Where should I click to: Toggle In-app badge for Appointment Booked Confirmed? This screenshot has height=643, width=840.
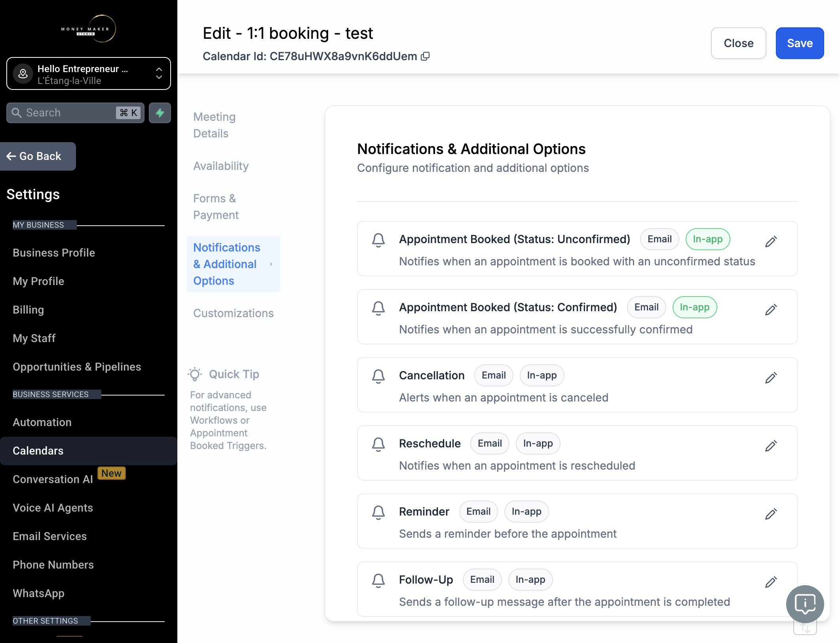[695, 307]
